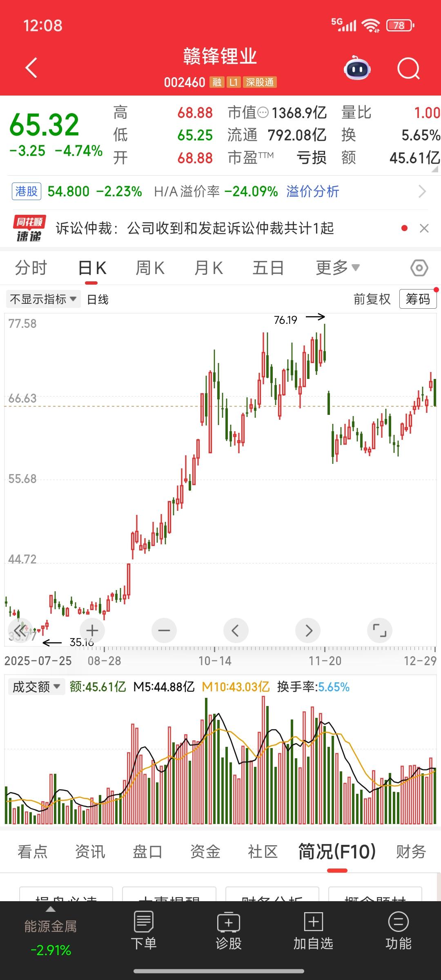The image size is (441, 980).
Task: Move chart left with arrow icon
Action: coord(236,630)
